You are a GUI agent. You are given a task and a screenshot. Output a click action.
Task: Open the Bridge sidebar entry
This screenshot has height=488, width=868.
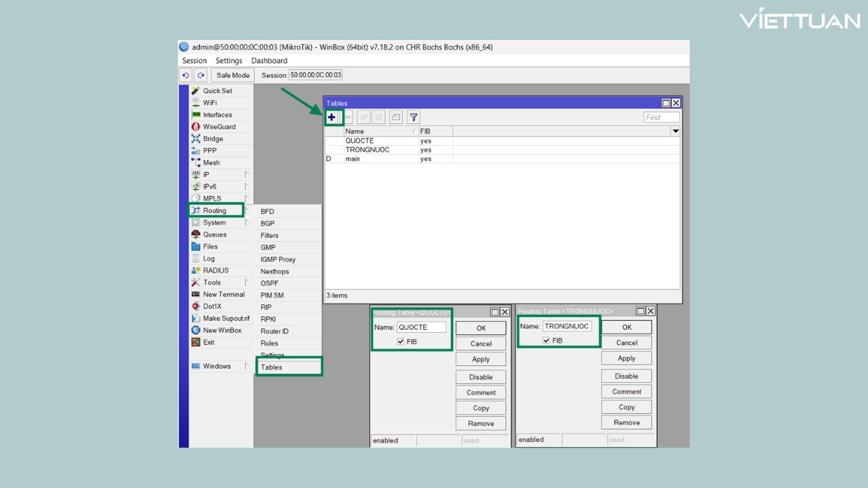(x=213, y=139)
